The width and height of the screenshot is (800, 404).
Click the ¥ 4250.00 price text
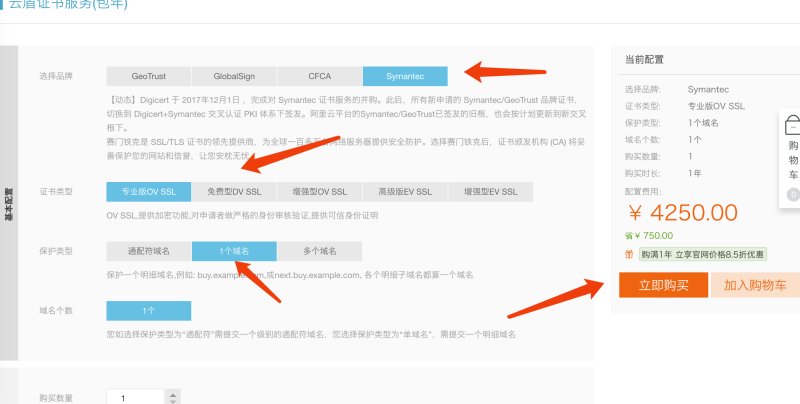(683, 213)
